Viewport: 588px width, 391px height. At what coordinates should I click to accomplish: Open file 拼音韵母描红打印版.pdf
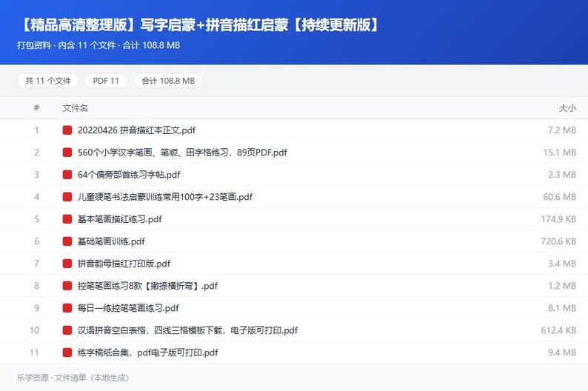tap(124, 264)
